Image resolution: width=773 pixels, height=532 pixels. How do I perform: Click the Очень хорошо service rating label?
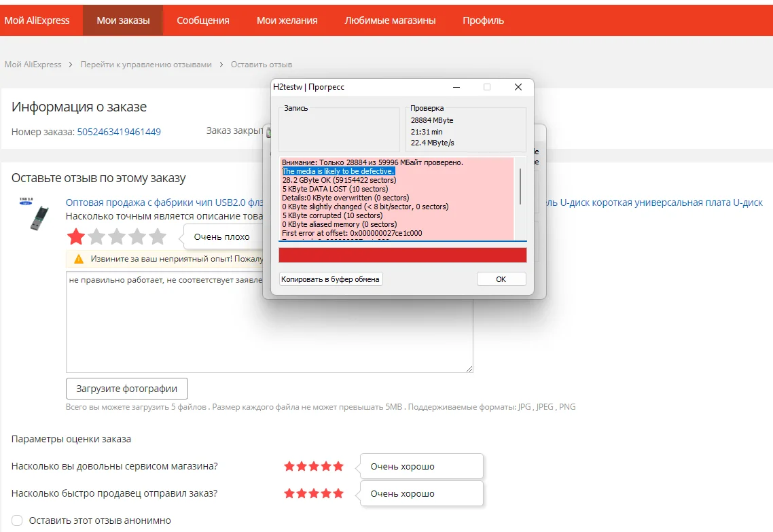[422, 466]
